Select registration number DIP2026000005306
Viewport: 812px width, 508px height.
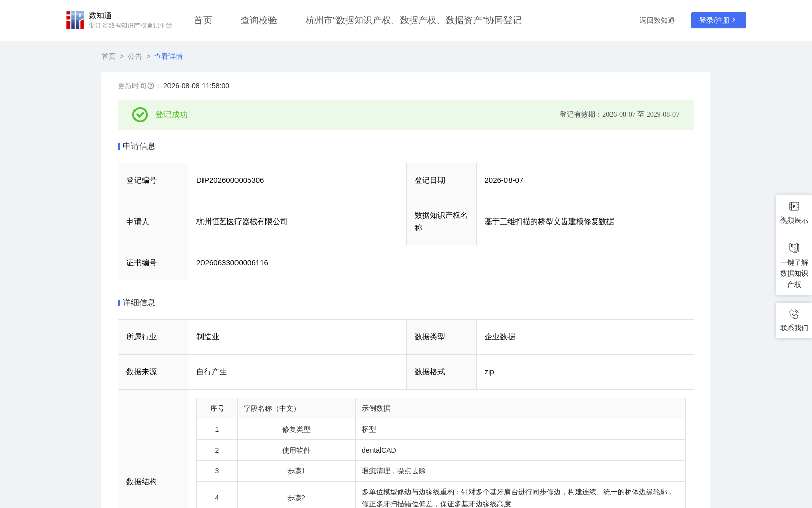pos(230,180)
